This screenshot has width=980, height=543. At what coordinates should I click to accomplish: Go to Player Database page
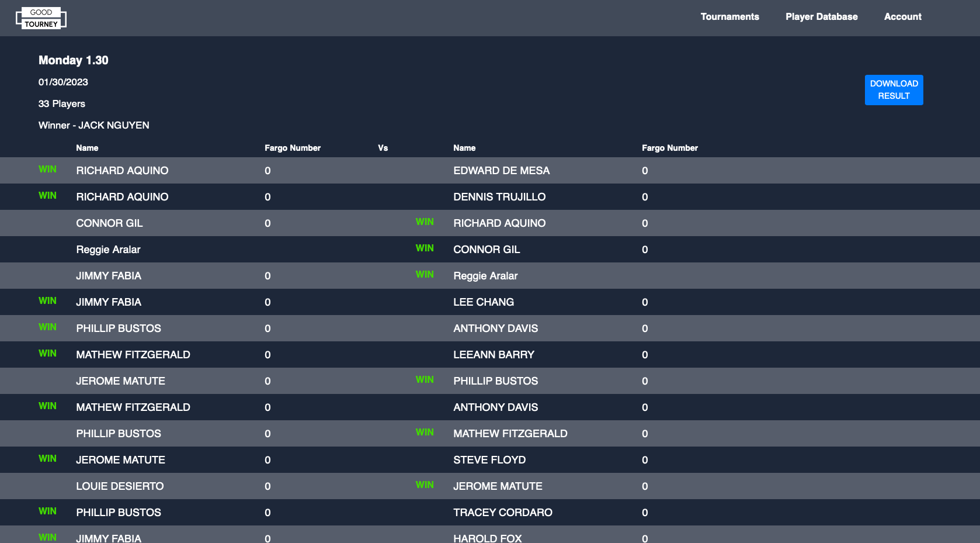[x=821, y=17]
